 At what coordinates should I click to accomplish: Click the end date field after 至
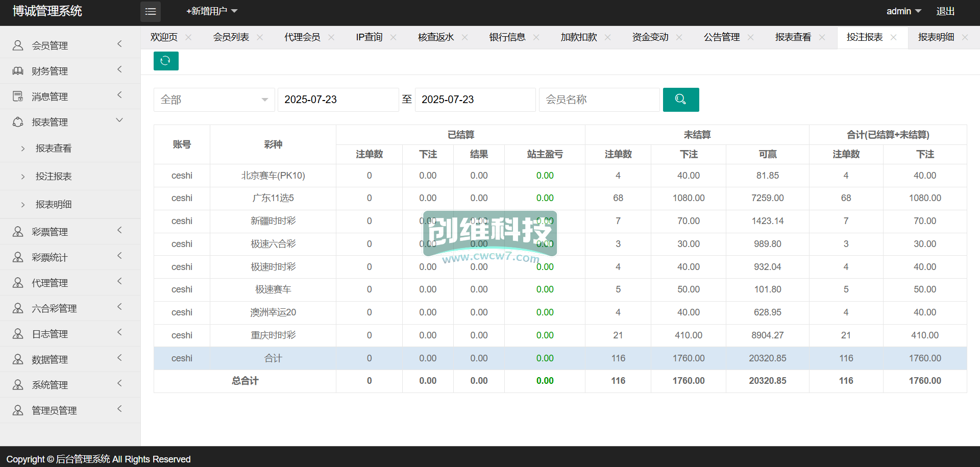tap(475, 100)
